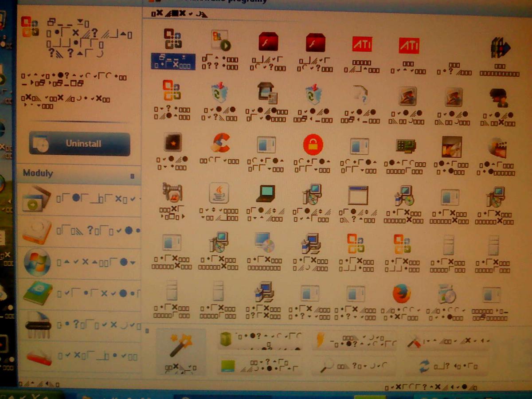Viewport: 532px width, 399px height.
Task: Select the red padlock program icon
Action: click(313, 144)
